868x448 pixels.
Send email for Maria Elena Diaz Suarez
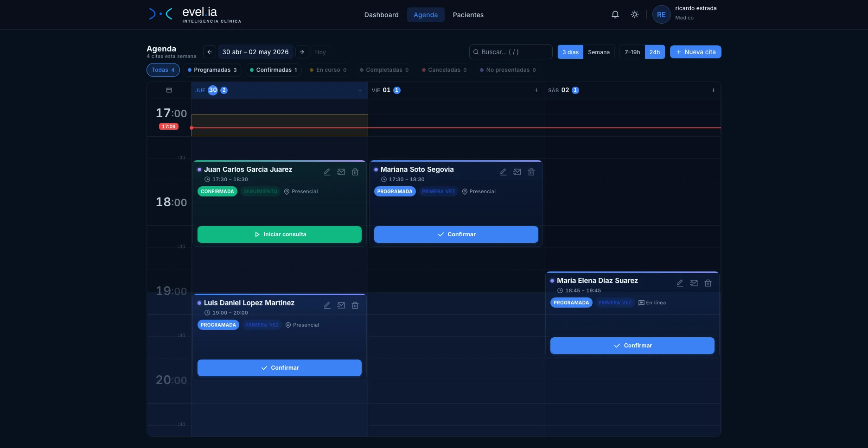(694, 283)
